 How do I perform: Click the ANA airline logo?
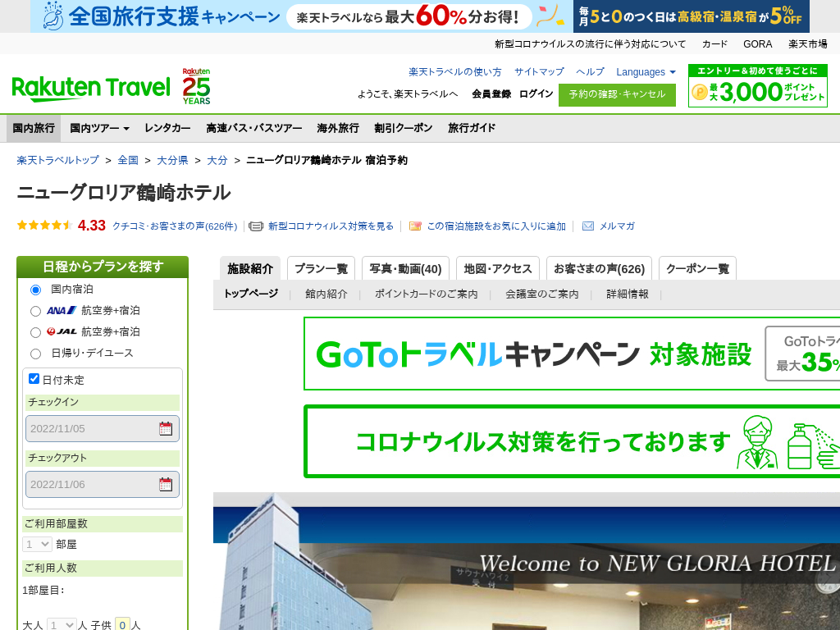(62, 310)
